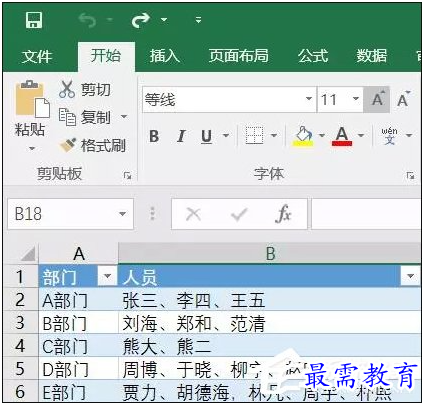Click the Undo arrow icon

tap(88, 20)
